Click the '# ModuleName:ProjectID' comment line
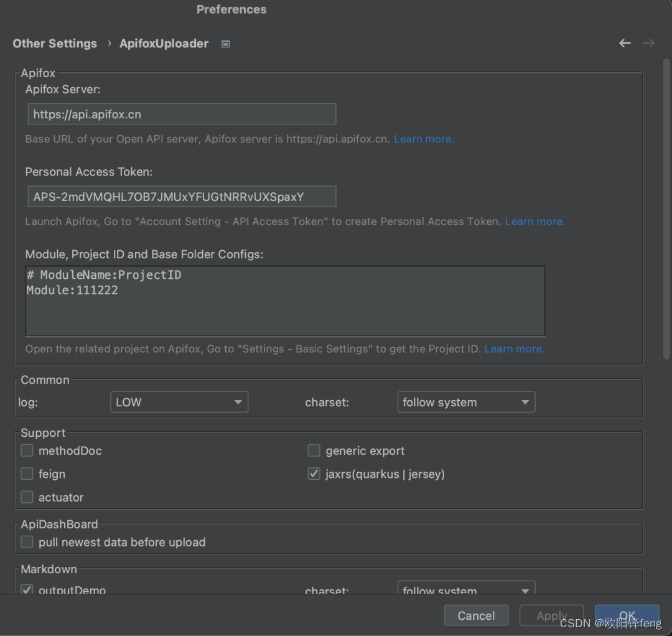672x636 pixels. tap(104, 274)
